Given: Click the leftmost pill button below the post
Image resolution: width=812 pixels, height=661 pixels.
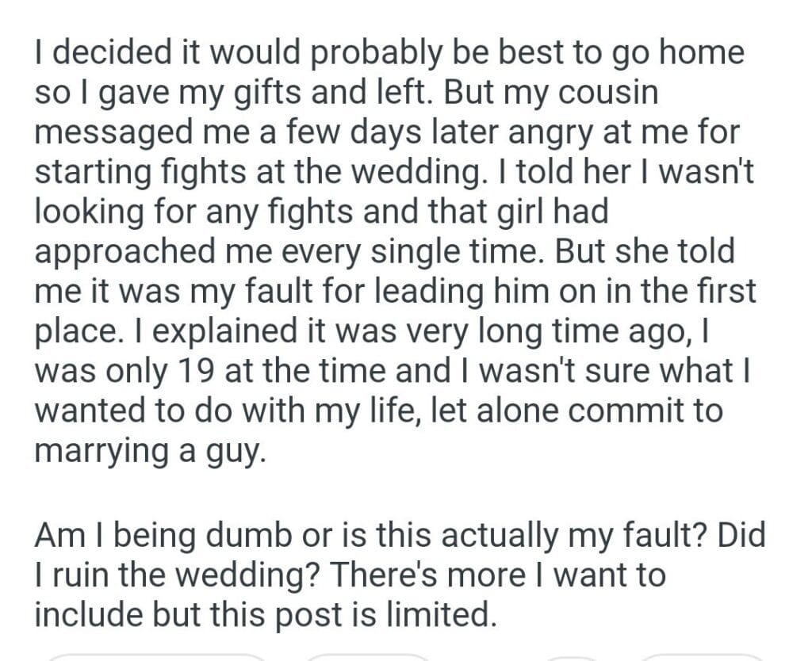Looking at the screenshot, I should click(x=155, y=657).
